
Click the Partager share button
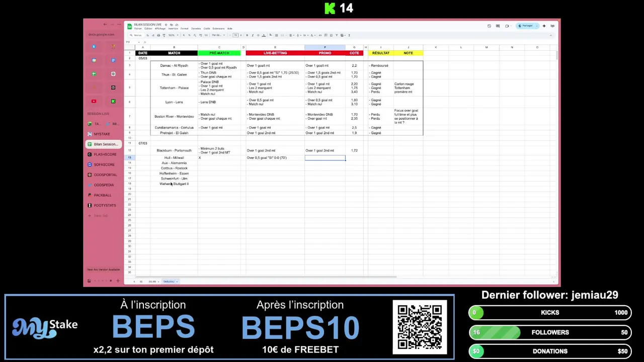point(526,26)
